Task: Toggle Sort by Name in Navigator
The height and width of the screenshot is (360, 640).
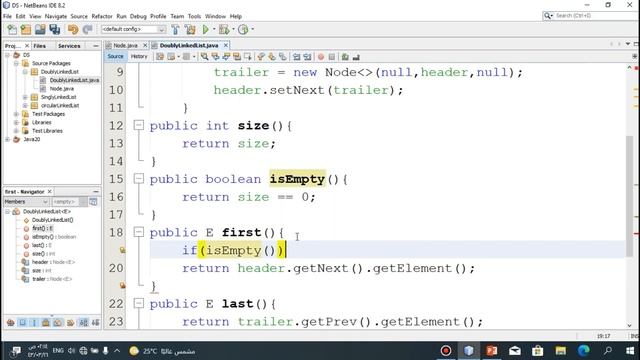Action: click(x=84, y=322)
